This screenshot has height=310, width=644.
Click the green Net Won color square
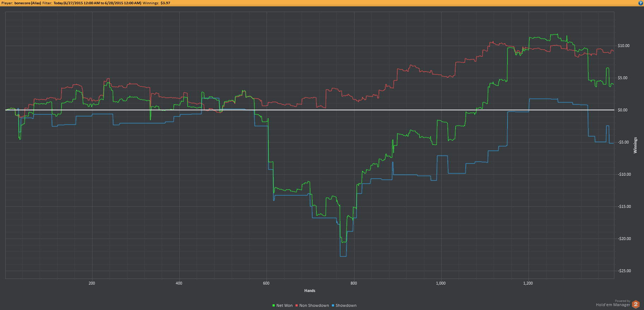coord(274,306)
